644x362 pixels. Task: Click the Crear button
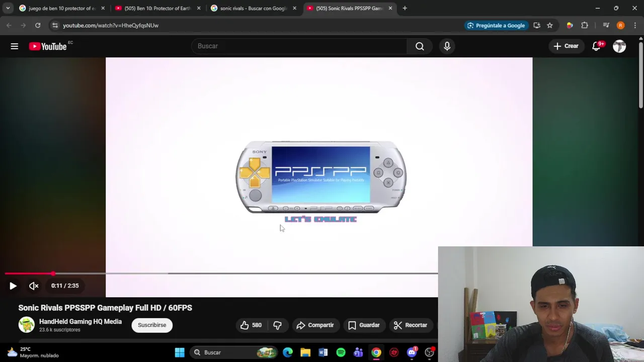pos(566,46)
